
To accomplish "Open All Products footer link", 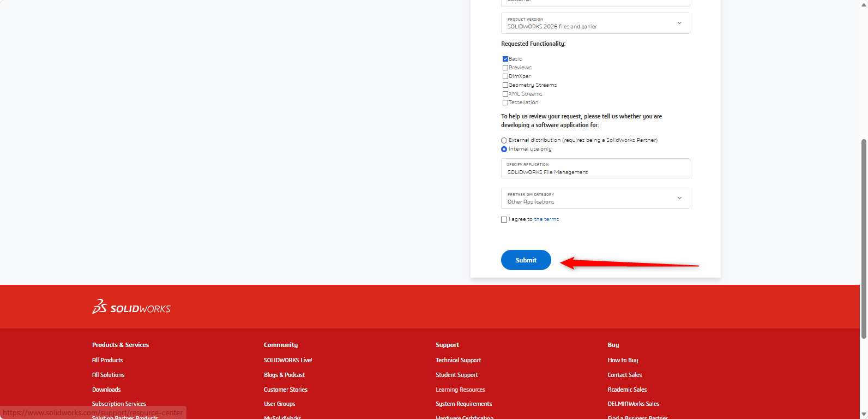I will [x=107, y=360].
